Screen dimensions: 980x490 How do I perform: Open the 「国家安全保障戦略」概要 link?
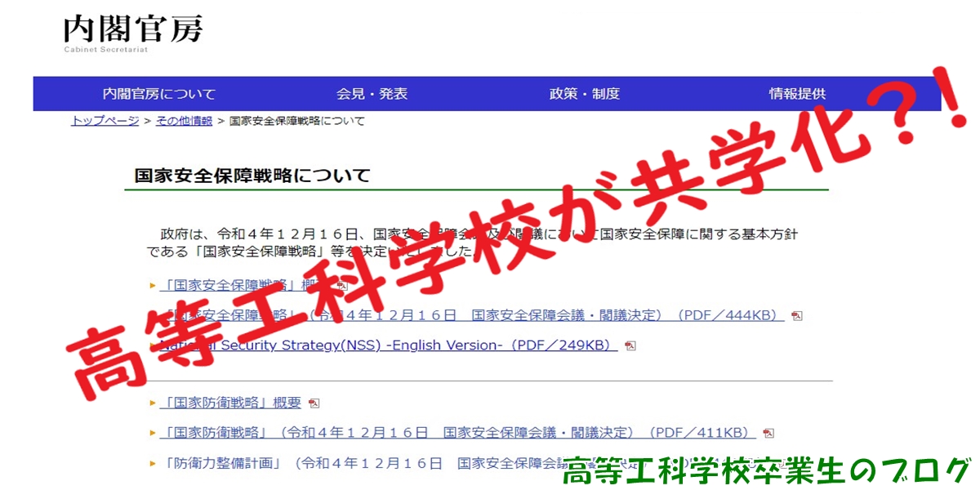pos(244,286)
